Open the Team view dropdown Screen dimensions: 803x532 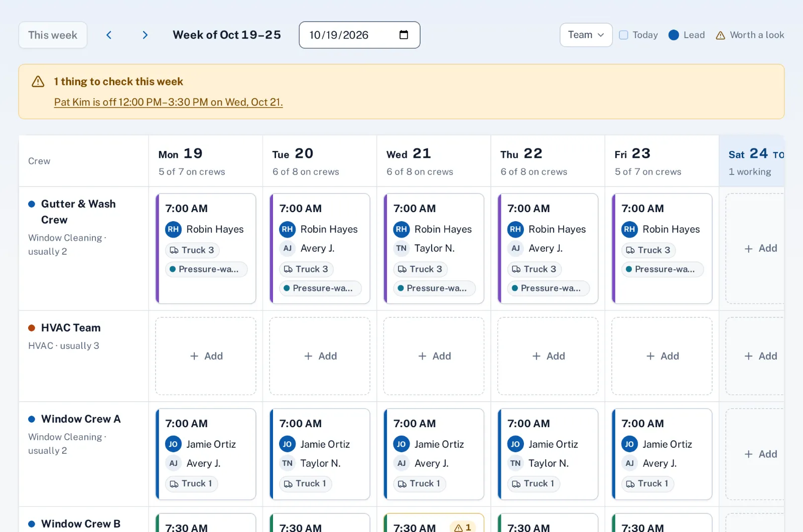(x=586, y=35)
